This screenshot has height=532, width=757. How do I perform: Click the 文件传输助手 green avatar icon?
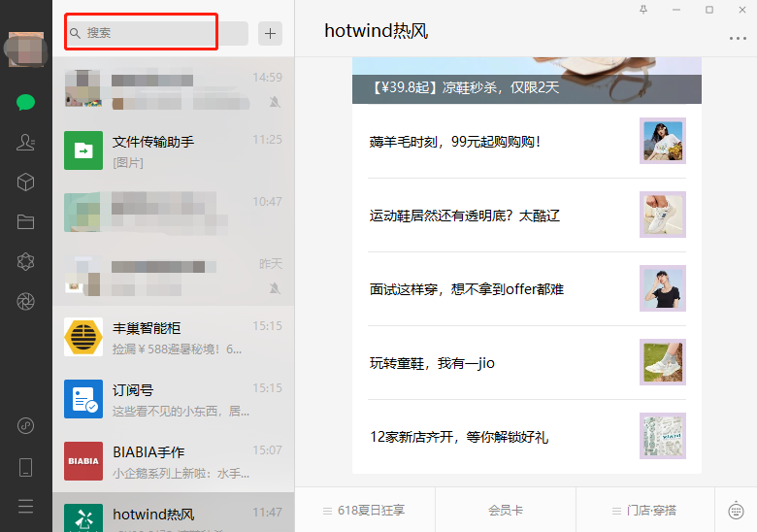(83, 150)
